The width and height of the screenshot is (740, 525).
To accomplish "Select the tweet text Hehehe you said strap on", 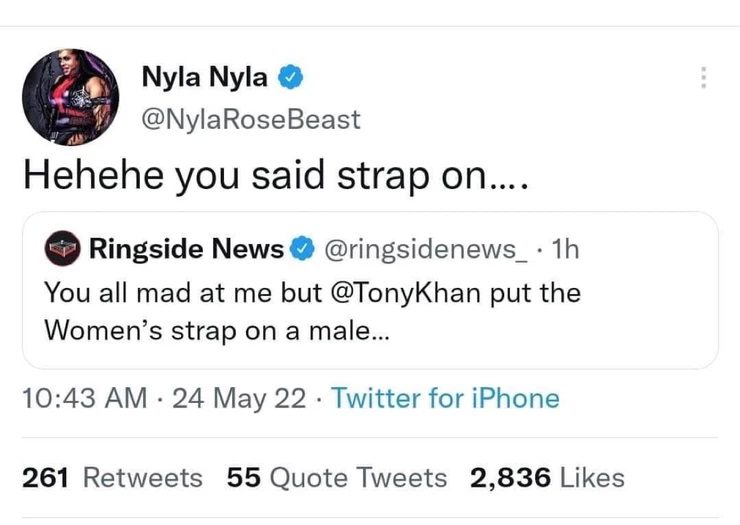I will tap(275, 174).
